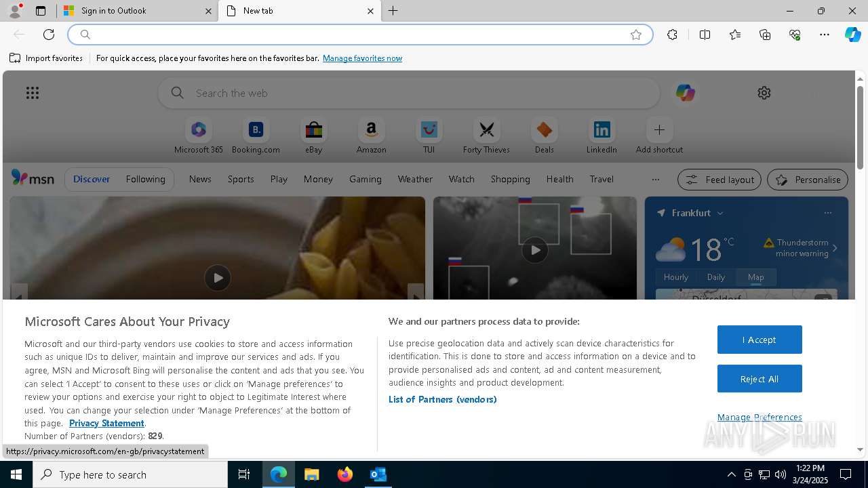Open Amazon shortcut
The image size is (868, 488).
[371, 136]
